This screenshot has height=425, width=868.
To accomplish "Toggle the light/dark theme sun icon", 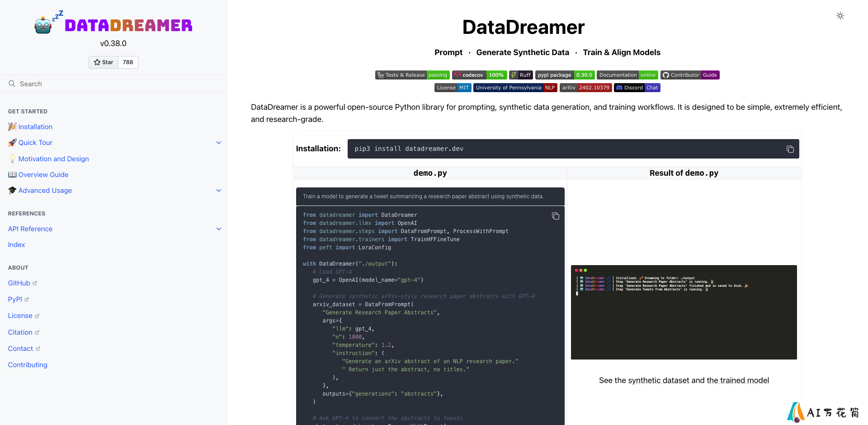I will click(x=840, y=16).
